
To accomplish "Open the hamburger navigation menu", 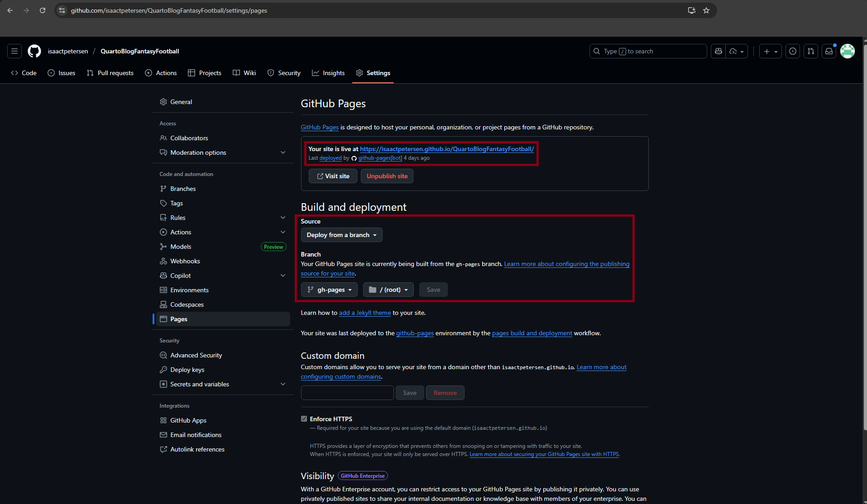I will [14, 51].
